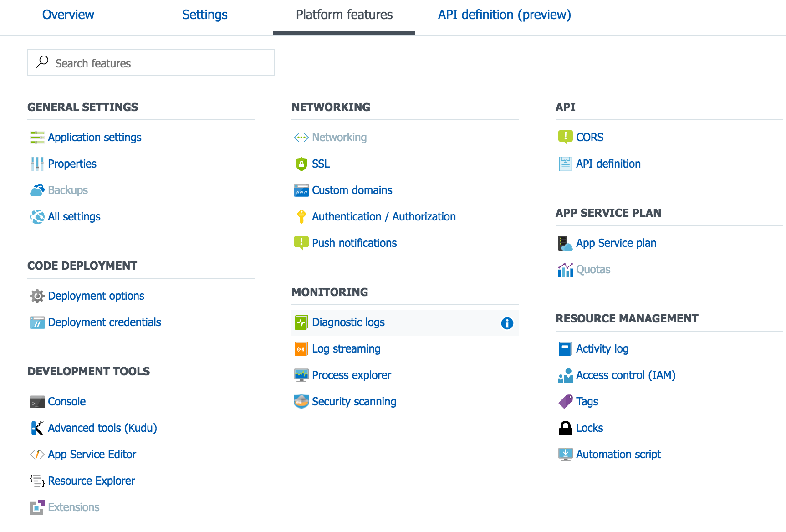Open the App Service plan link

point(616,243)
